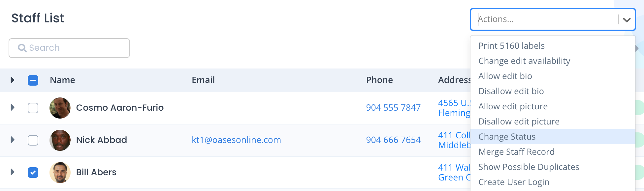Collapse the Actions dropdown chevron
Image resolution: width=644 pixels, height=191 pixels.
click(627, 20)
